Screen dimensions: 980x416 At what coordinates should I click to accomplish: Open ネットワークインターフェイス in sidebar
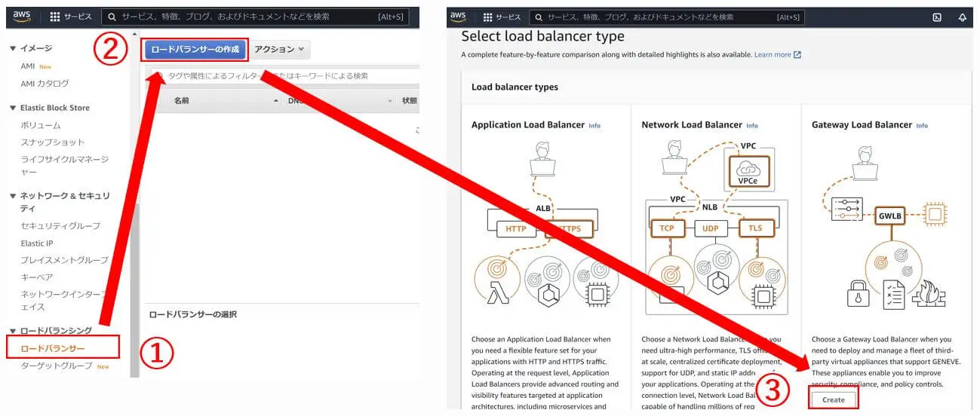[x=64, y=301]
